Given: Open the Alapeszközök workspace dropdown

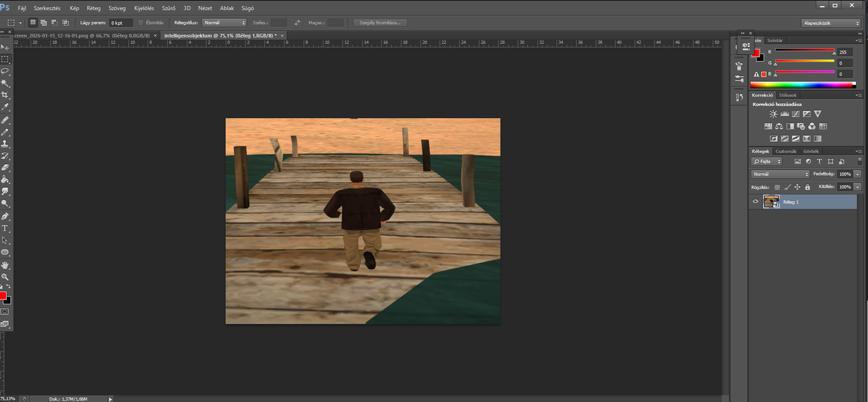Looking at the screenshot, I should (830, 22).
